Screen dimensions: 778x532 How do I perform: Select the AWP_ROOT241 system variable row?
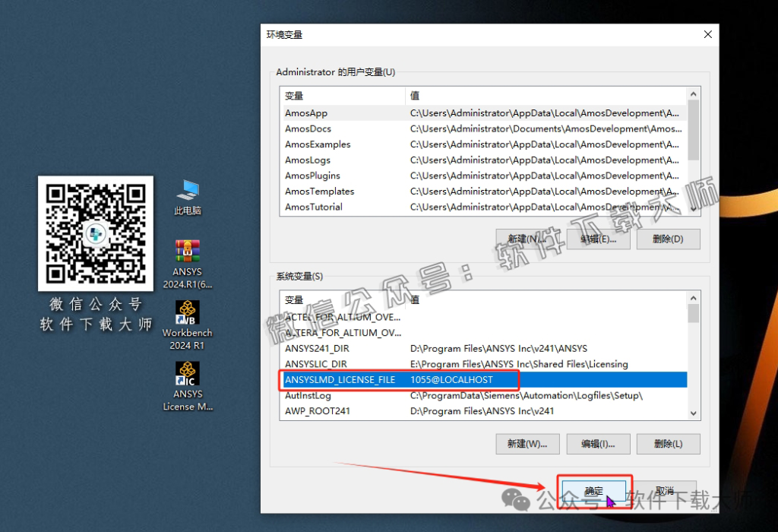tap(318, 411)
